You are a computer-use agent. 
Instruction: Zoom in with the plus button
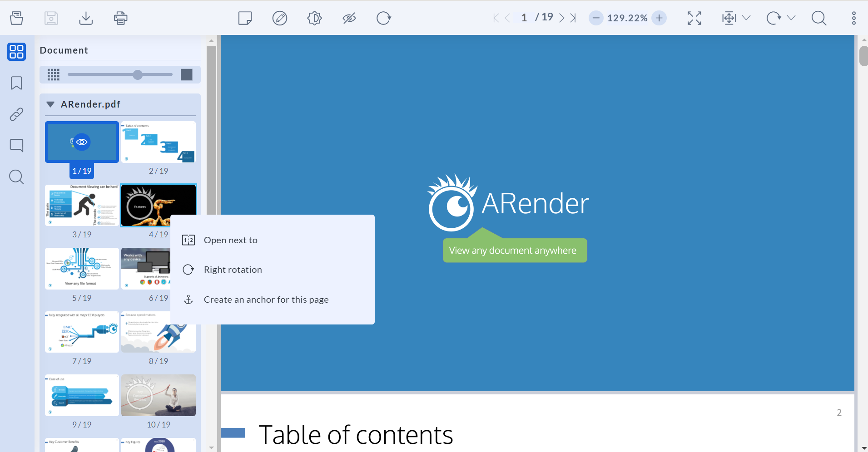click(x=659, y=18)
